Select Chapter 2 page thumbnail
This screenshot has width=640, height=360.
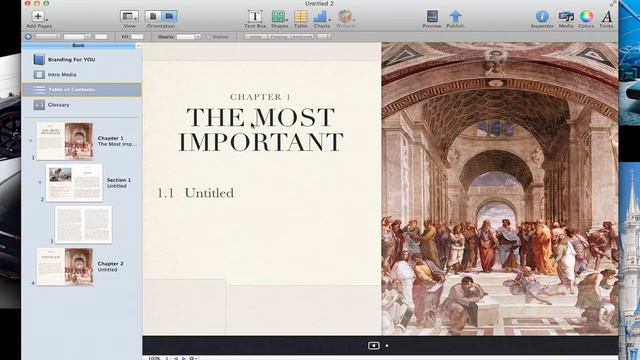[64, 266]
